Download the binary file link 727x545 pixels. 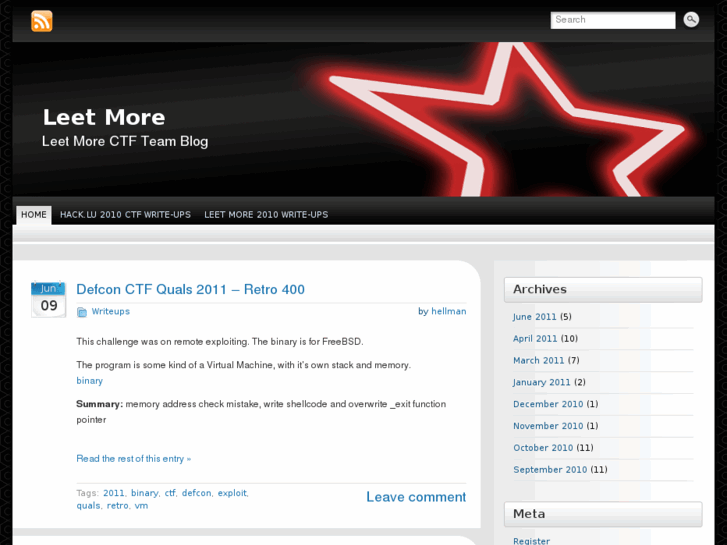tap(89, 381)
